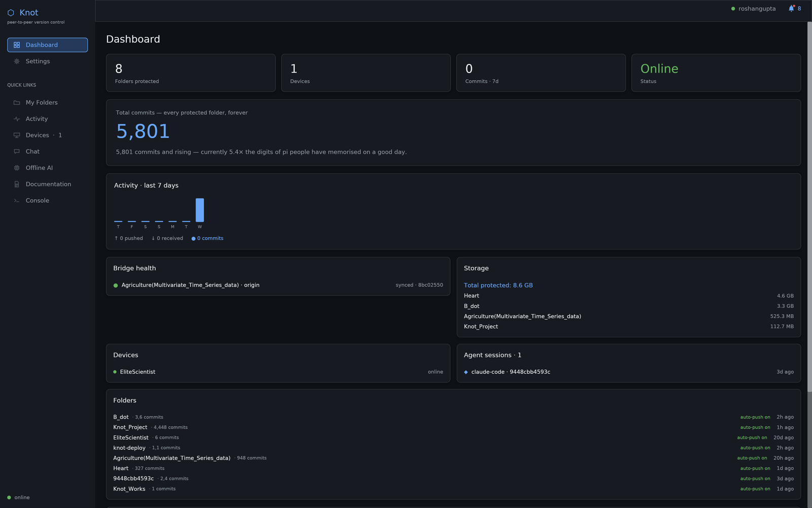Select Knot_Project in Storage list

[x=481, y=327]
